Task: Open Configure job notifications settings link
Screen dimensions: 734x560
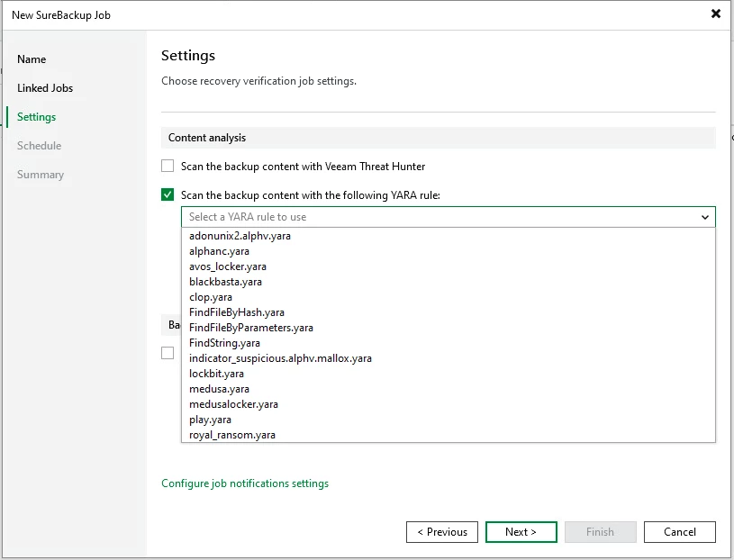Action: coord(245,483)
